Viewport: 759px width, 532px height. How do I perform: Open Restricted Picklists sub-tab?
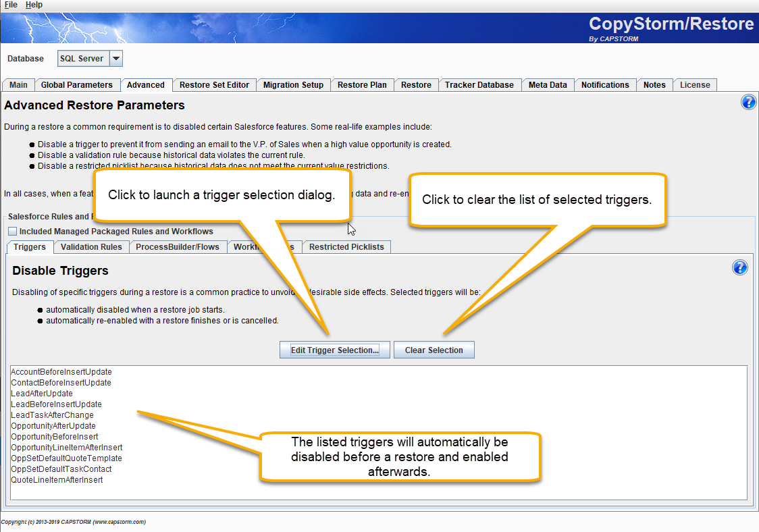[x=346, y=247]
